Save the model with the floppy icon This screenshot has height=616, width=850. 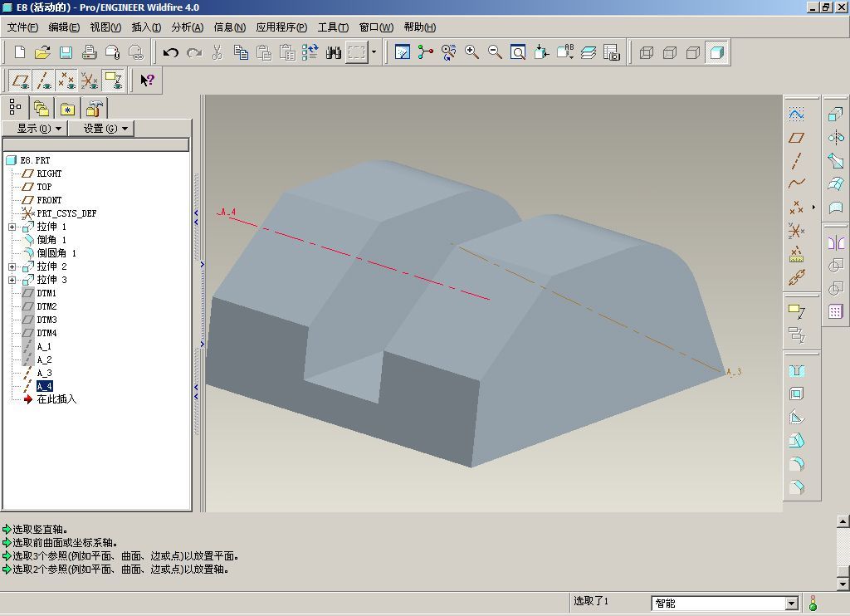66,52
